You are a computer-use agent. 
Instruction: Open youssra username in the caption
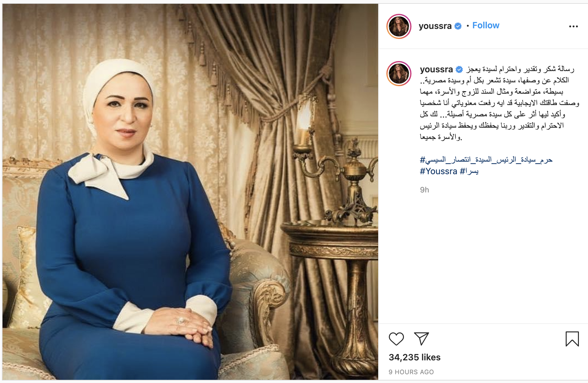click(x=436, y=69)
